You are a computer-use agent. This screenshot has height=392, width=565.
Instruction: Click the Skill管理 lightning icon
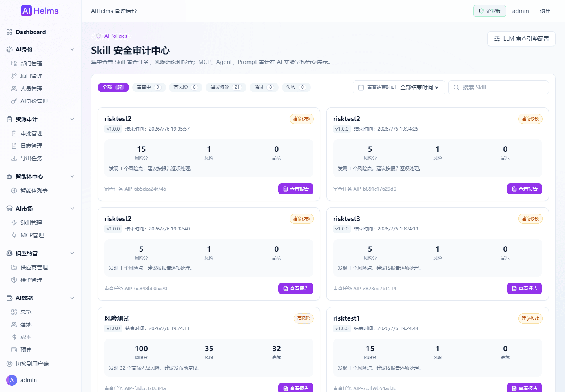point(14,223)
